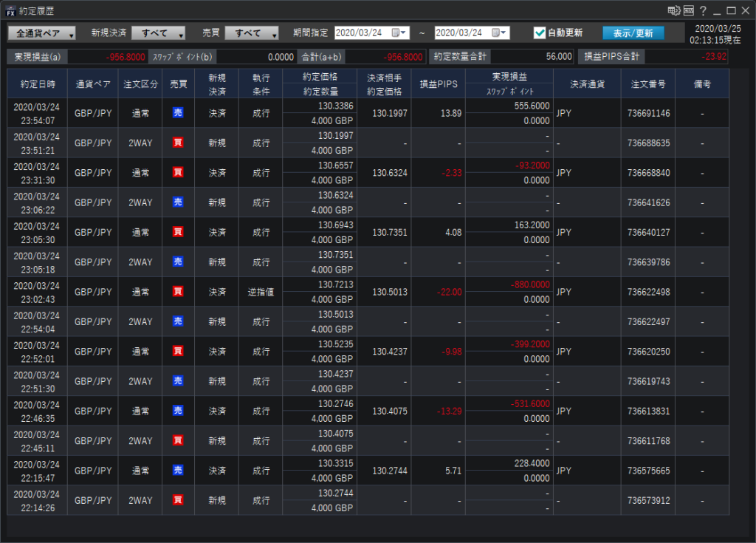Screen dimensions: 756x543
Task: Click the blue 売 badge at 23:54:07
Action: tap(178, 113)
